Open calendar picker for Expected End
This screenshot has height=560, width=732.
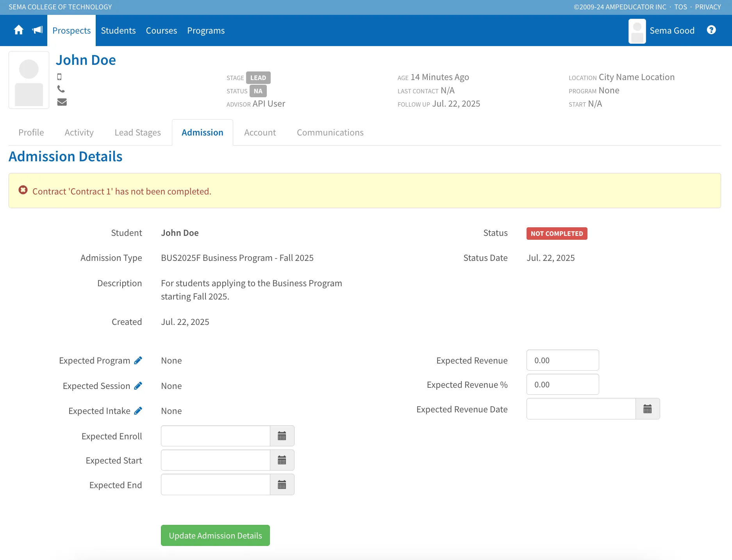(282, 485)
